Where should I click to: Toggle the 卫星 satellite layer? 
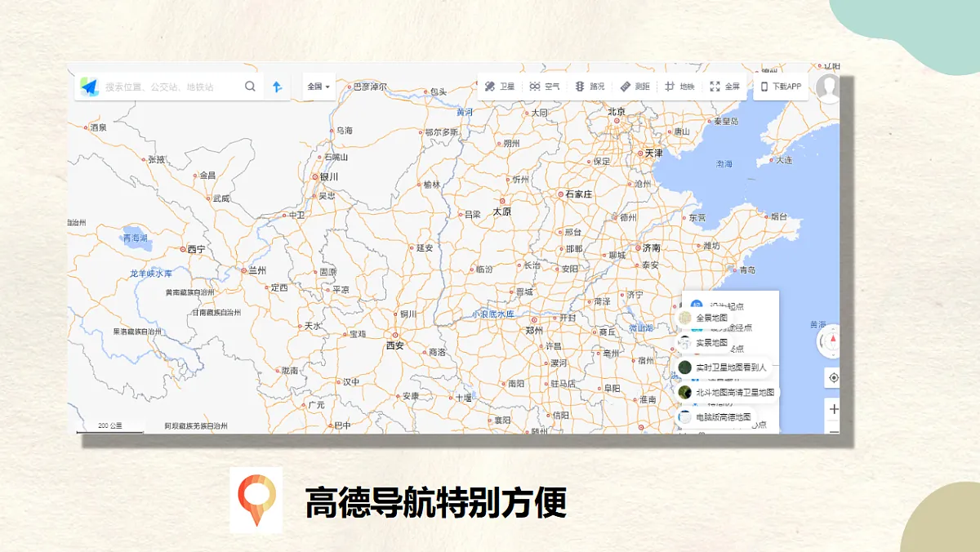(x=500, y=87)
